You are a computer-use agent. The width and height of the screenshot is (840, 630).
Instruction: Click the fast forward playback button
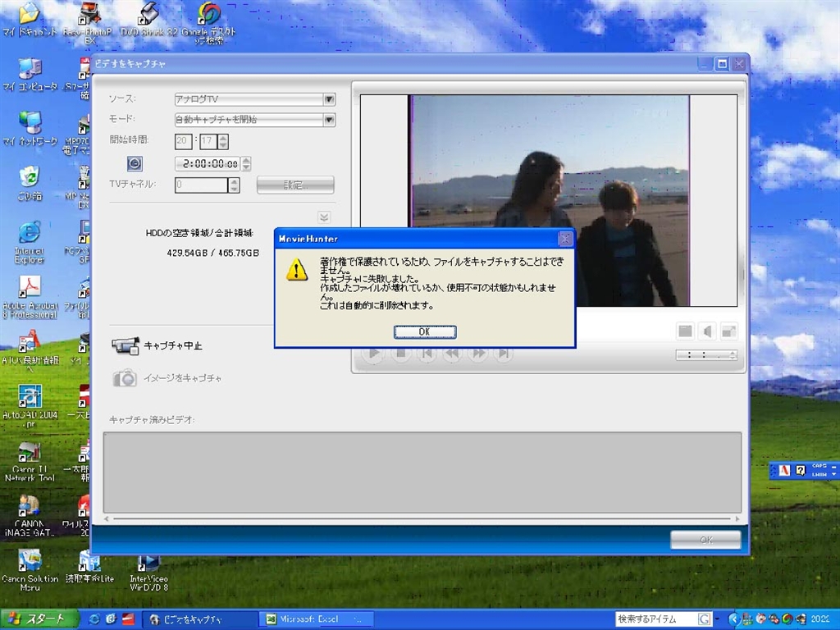[x=478, y=354]
